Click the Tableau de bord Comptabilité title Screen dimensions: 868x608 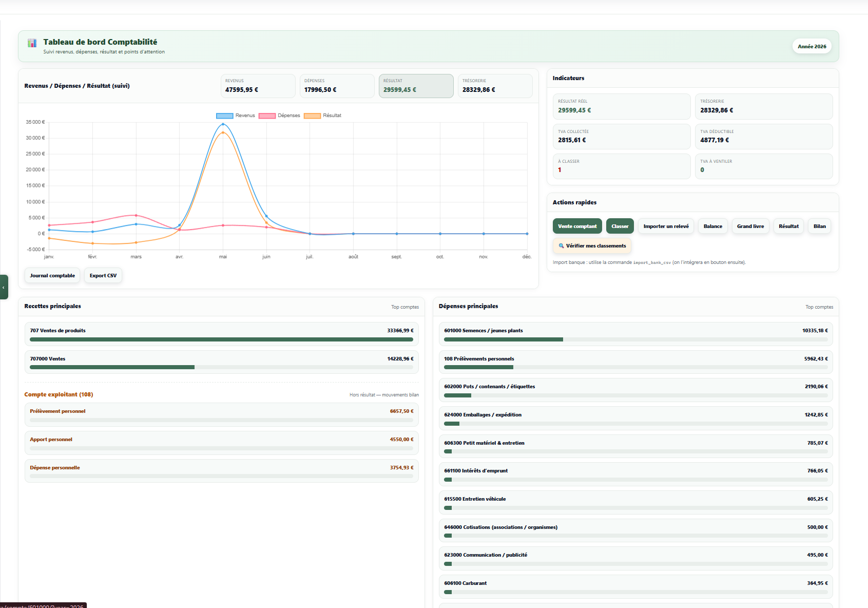point(100,42)
